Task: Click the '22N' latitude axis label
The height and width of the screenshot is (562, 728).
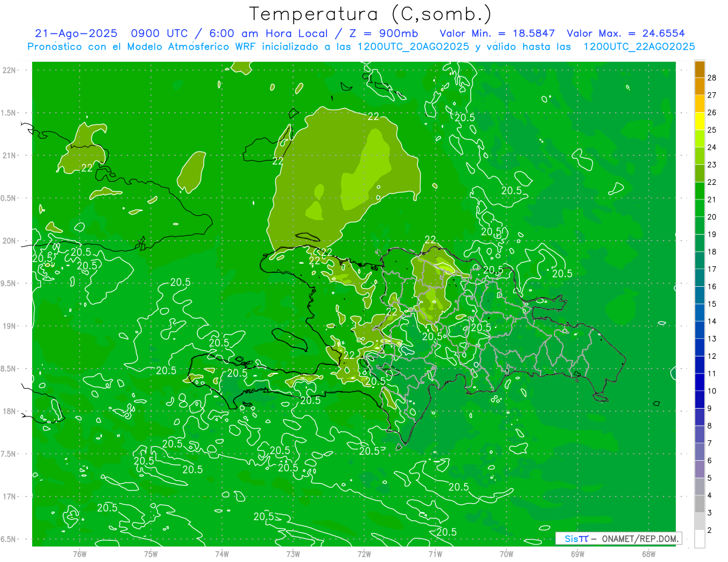Action: point(9,70)
